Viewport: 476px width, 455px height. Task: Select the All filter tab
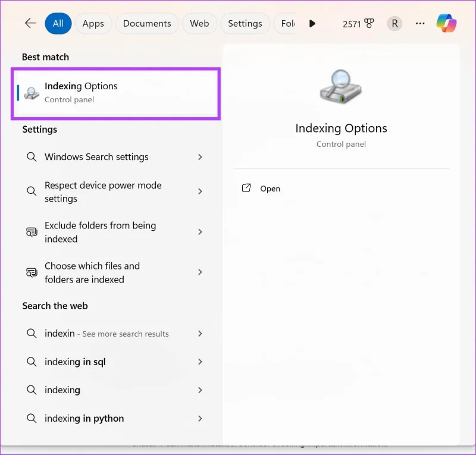point(58,23)
